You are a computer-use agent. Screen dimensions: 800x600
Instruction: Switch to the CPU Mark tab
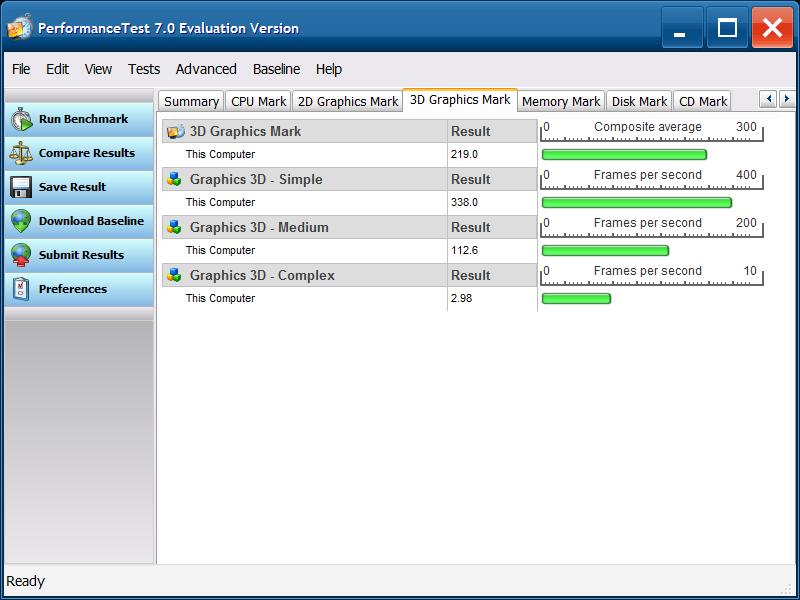pos(258,102)
